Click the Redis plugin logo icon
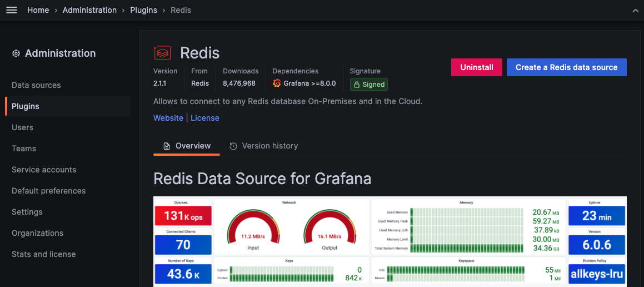This screenshot has height=287, width=644. [x=162, y=53]
